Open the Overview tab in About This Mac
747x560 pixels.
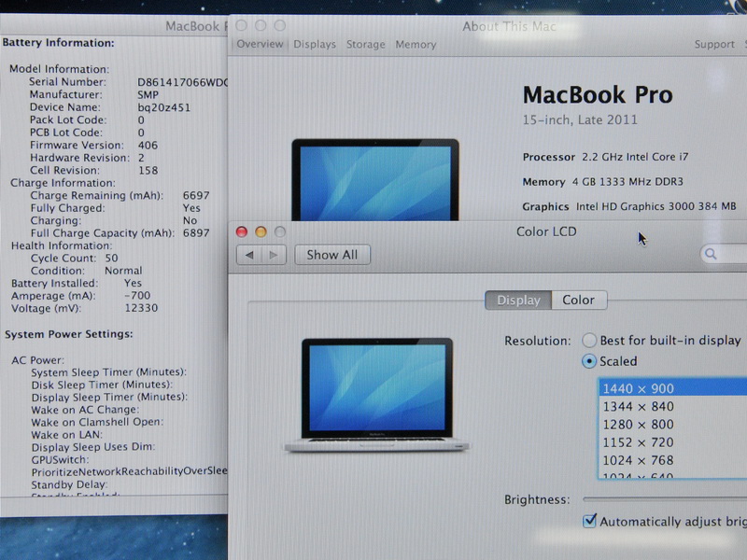click(x=260, y=44)
